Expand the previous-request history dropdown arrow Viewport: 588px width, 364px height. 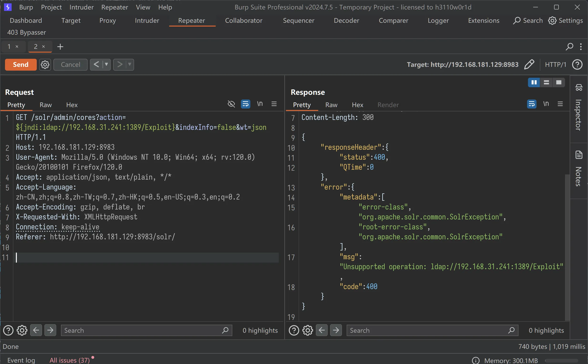click(106, 64)
